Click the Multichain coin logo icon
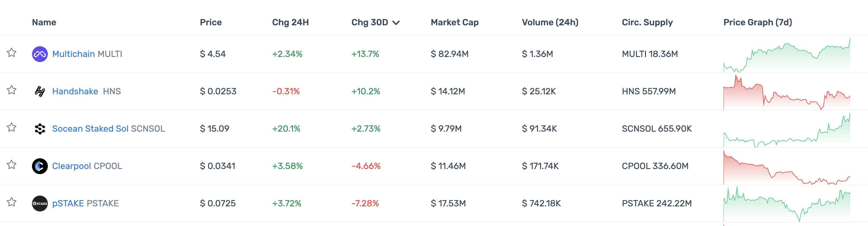Viewport: 868px width, 226px height. tap(40, 54)
